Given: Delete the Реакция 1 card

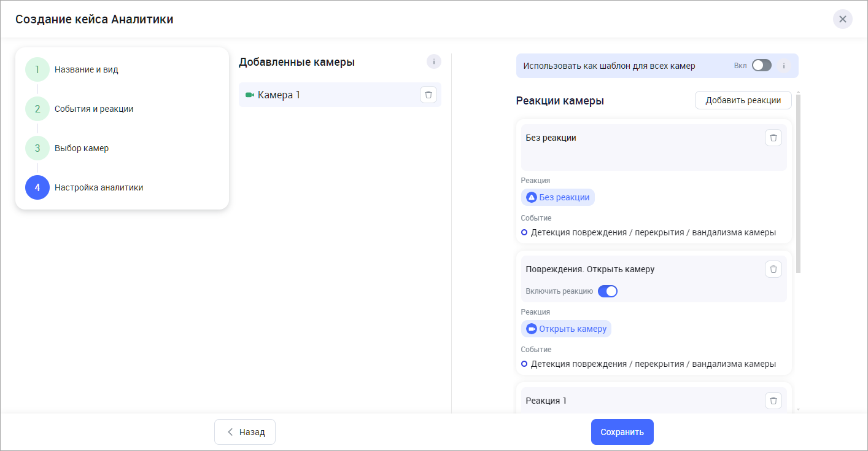Looking at the screenshot, I should (x=773, y=401).
